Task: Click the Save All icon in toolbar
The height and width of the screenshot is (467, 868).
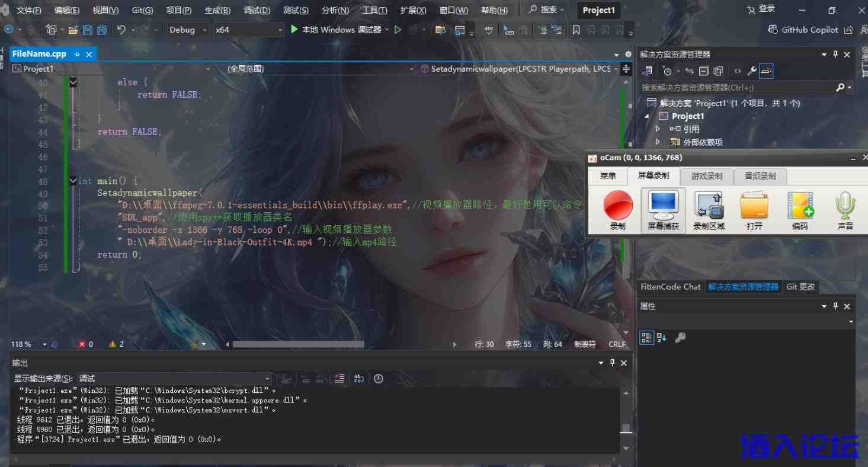Action: 102,30
